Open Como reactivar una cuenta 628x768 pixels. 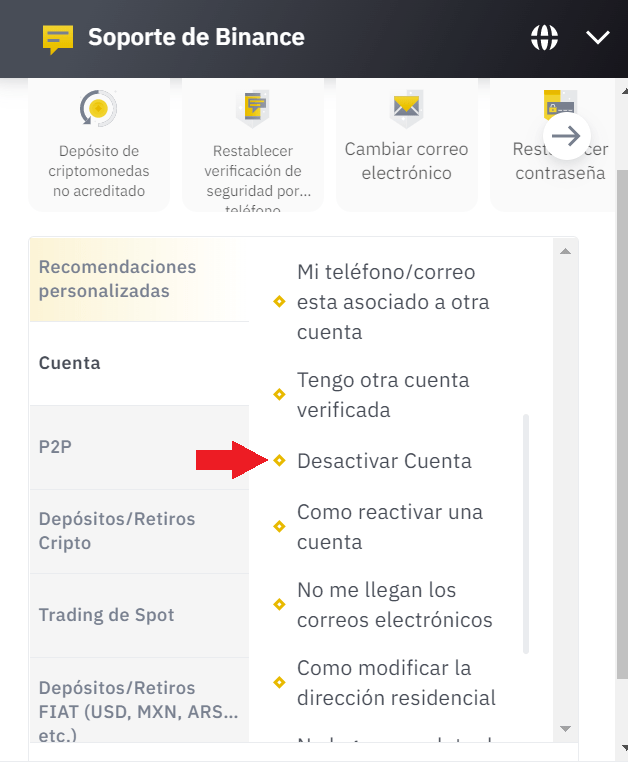point(389,527)
